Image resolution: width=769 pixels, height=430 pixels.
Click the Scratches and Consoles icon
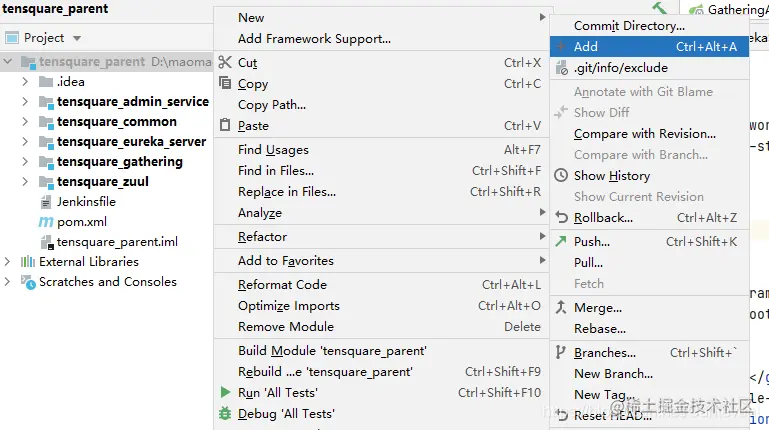28,282
